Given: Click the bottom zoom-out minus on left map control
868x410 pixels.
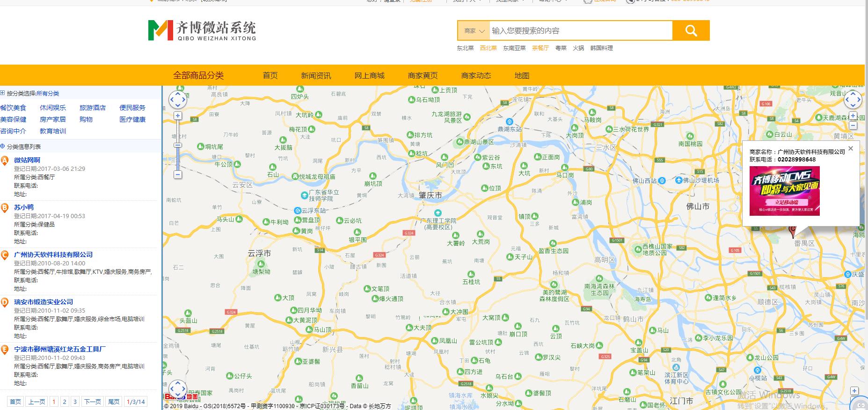Looking at the screenshot, I should pos(178,175).
